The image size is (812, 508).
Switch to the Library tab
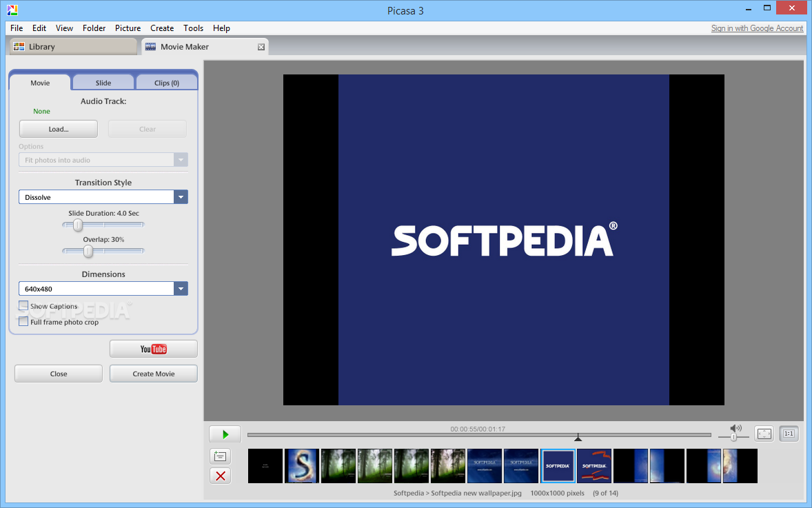click(x=73, y=47)
